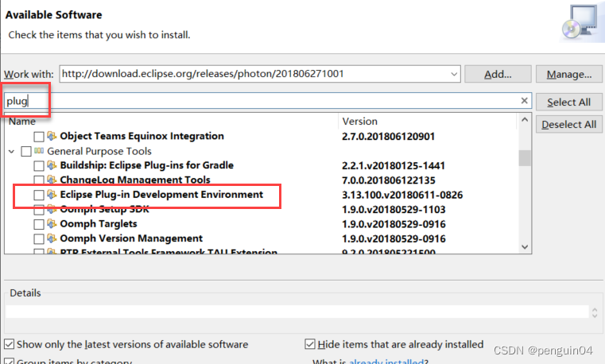Click the software list scroll up arrow
Viewport: 605px width, 364px height.
(525, 119)
